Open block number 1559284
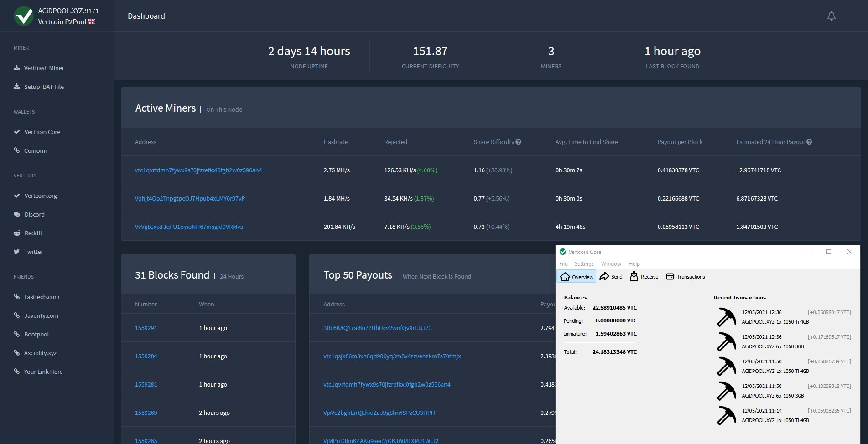This screenshot has width=868, height=444. [x=146, y=356]
